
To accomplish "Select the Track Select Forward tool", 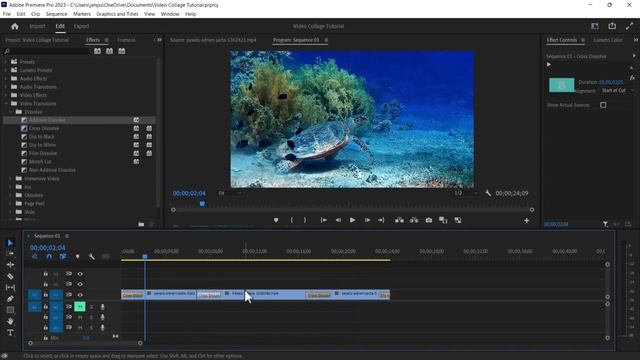I will pos(10,253).
